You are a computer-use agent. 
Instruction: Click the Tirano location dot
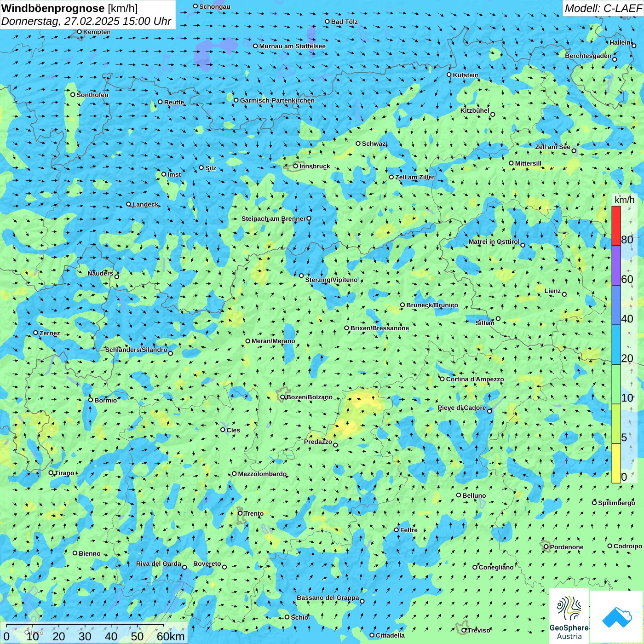click(x=51, y=472)
